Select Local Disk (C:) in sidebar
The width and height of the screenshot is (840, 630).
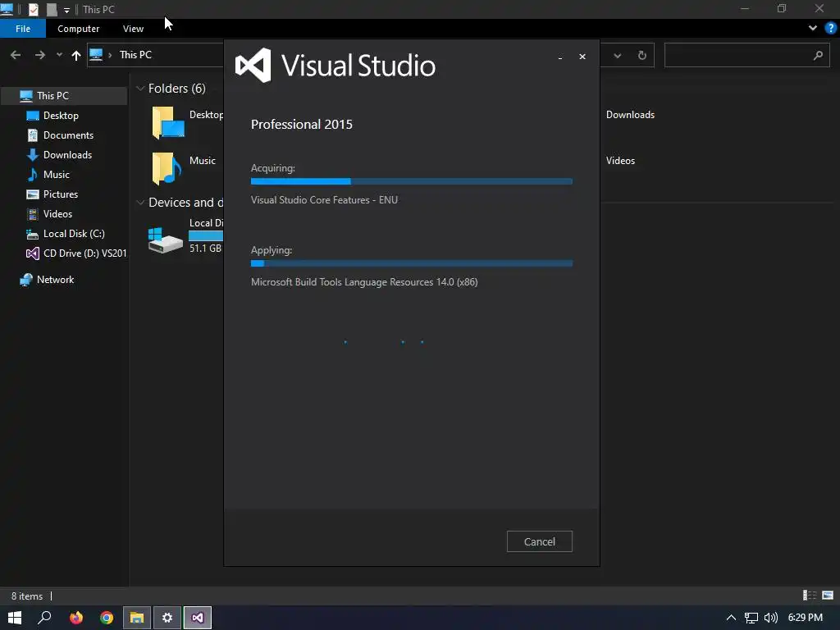(73, 234)
